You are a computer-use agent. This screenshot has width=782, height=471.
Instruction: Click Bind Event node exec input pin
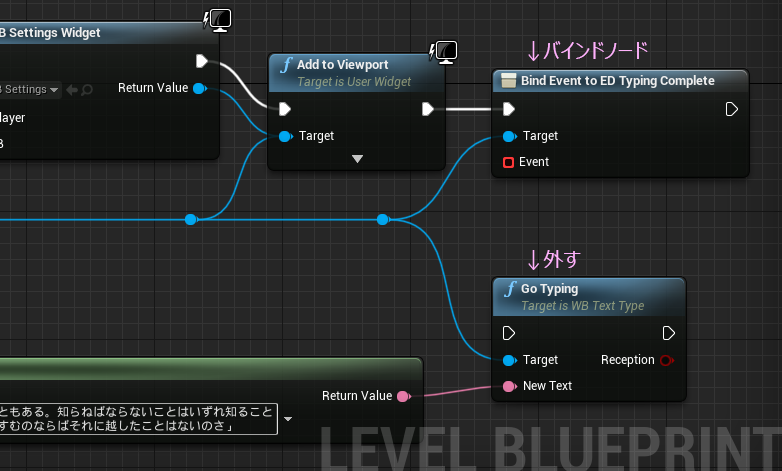(x=509, y=109)
